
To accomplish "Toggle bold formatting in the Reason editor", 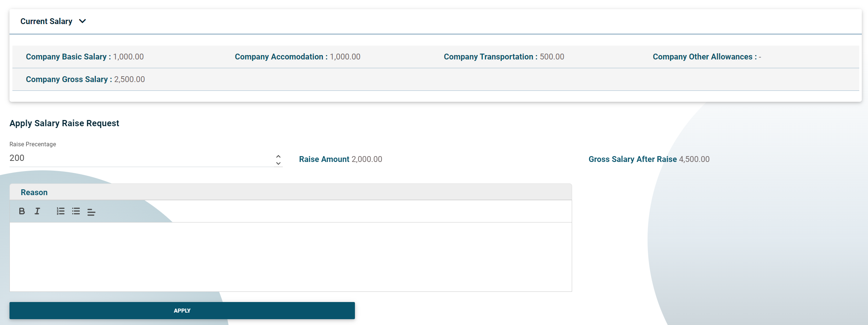I will 22,211.
